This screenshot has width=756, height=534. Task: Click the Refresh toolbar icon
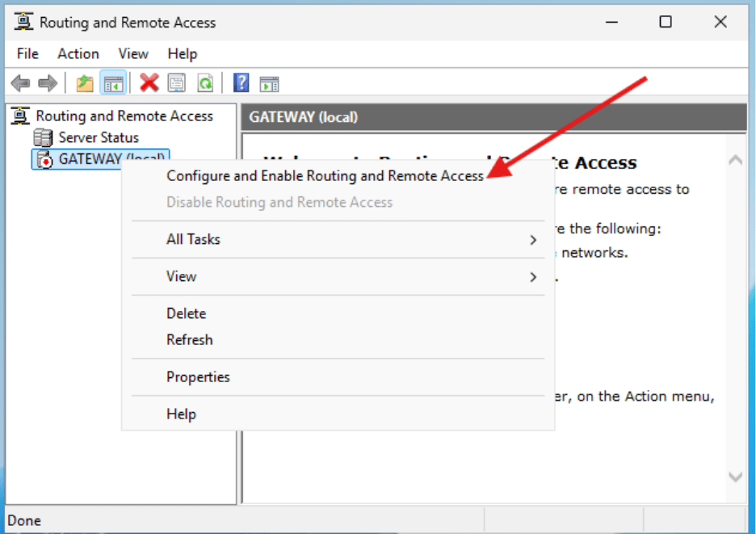click(x=205, y=82)
